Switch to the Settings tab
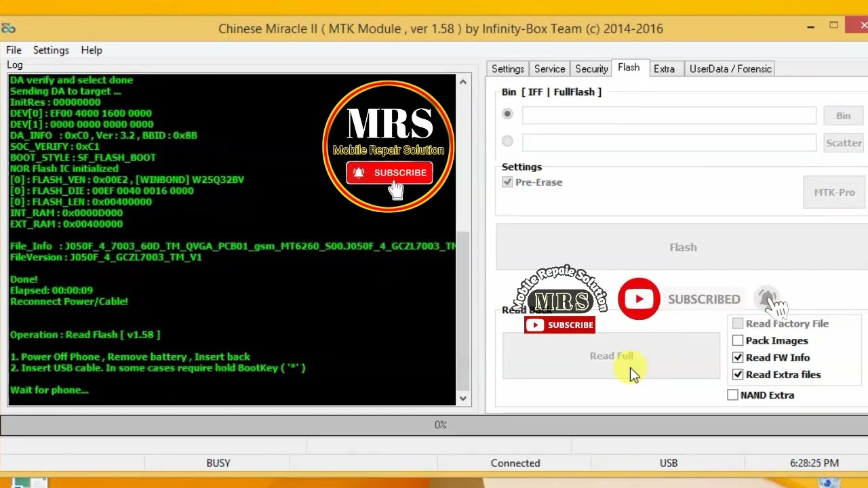 click(x=508, y=69)
